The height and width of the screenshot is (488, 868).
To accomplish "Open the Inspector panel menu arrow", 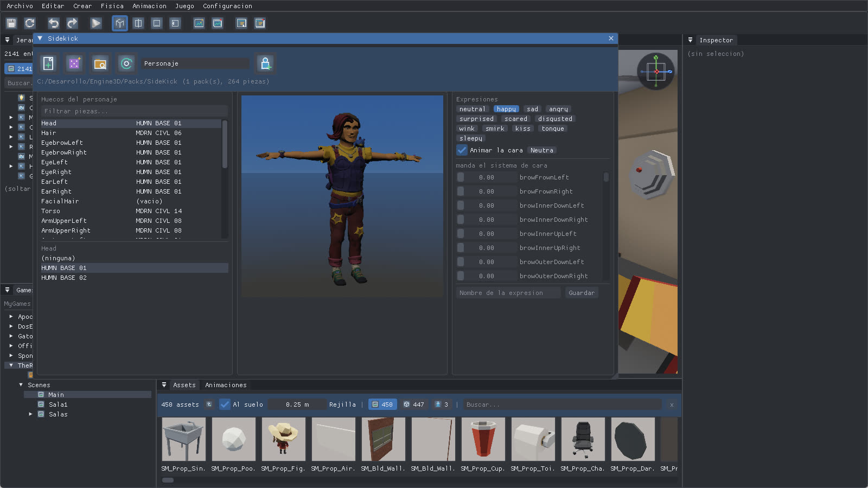I will pyautogui.click(x=690, y=40).
